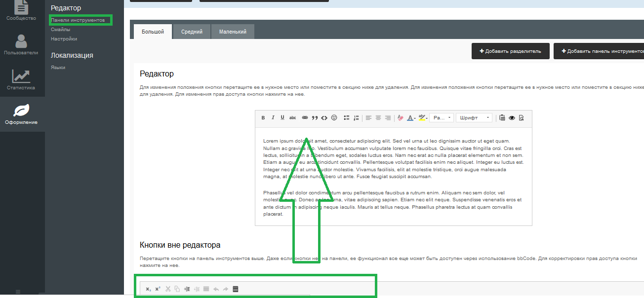Open the background highlight color picker
Image resolution: width=644 pixels, height=298 pixels.
[423, 118]
